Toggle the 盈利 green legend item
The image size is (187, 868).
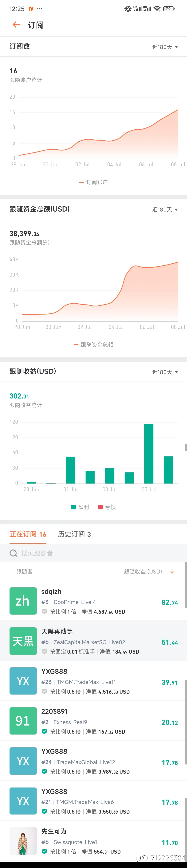pos(80,507)
